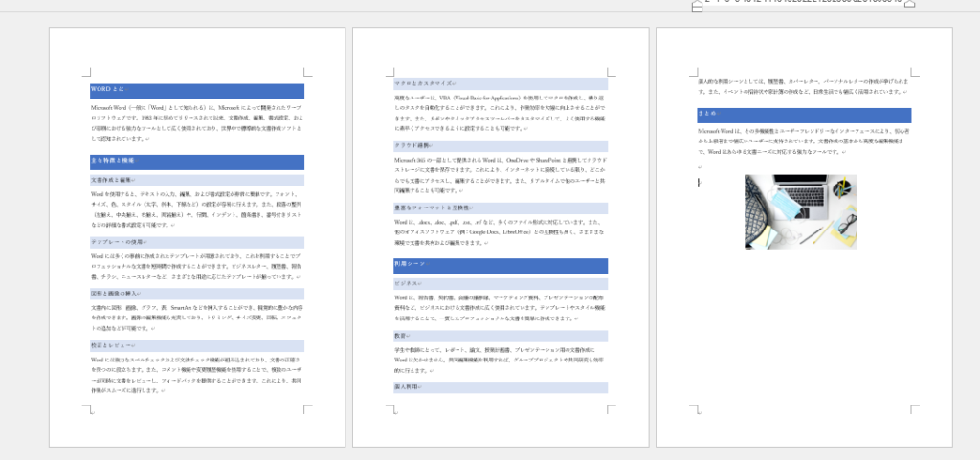Screen dimensions: 980x460
Task: Click paragraph mentioning 'VBA (Visual Basic for Applications)'
Action: coord(501,114)
